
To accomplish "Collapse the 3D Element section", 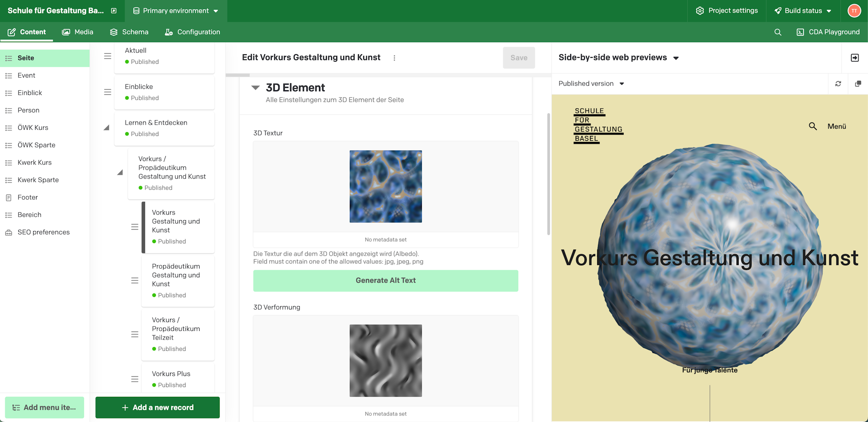I will (x=256, y=88).
